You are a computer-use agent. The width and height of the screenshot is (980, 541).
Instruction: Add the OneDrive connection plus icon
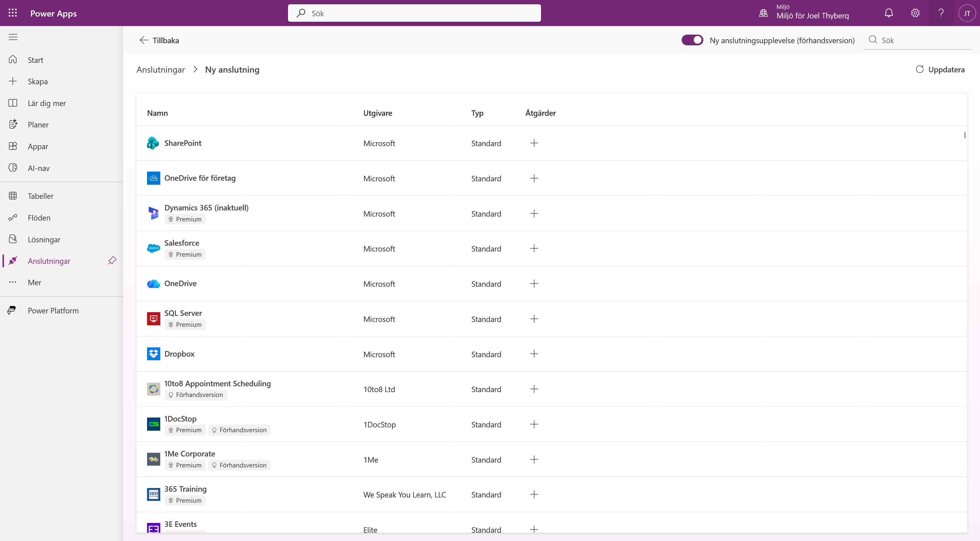[534, 283]
